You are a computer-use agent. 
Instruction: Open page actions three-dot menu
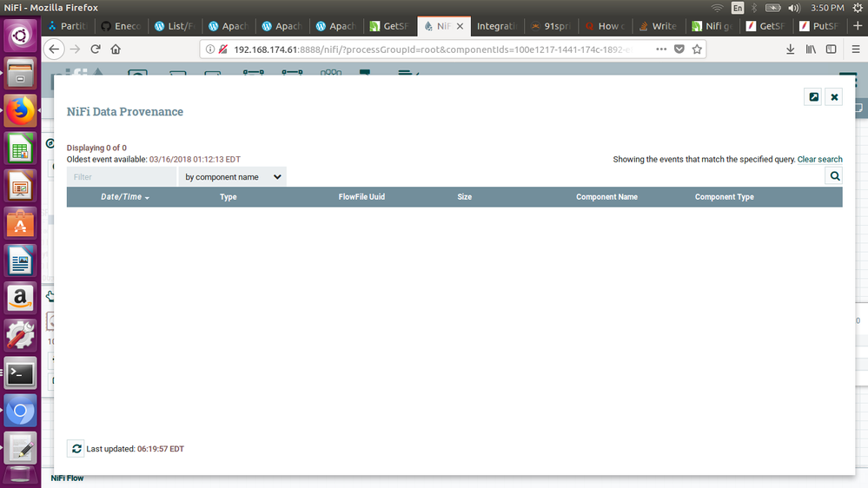[x=661, y=49]
